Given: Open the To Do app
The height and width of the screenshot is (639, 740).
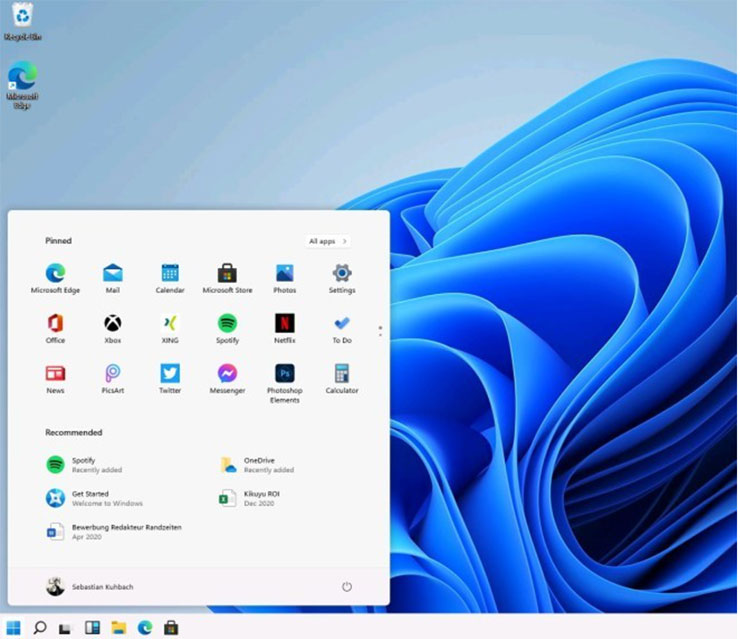Looking at the screenshot, I should click(x=342, y=329).
